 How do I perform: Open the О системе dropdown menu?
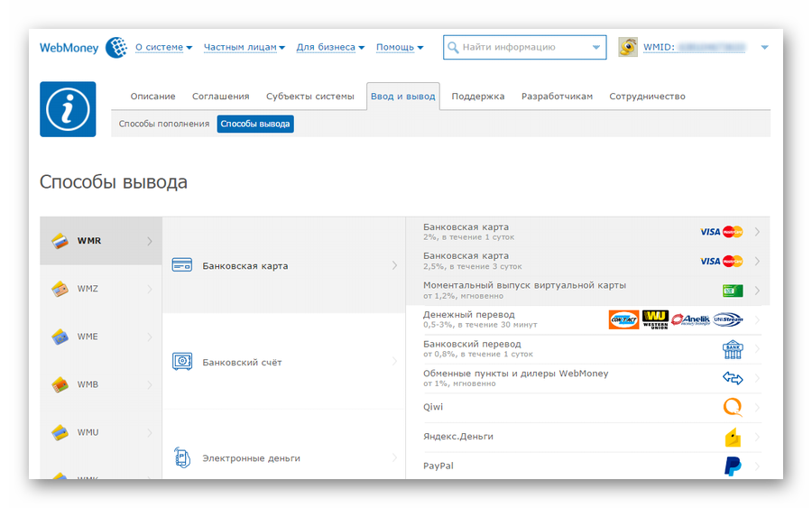pos(163,47)
